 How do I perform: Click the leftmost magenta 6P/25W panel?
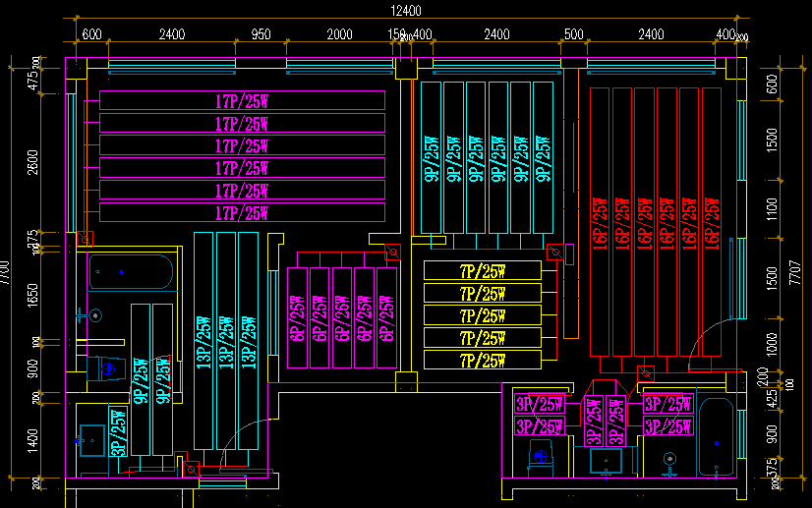[295, 317]
